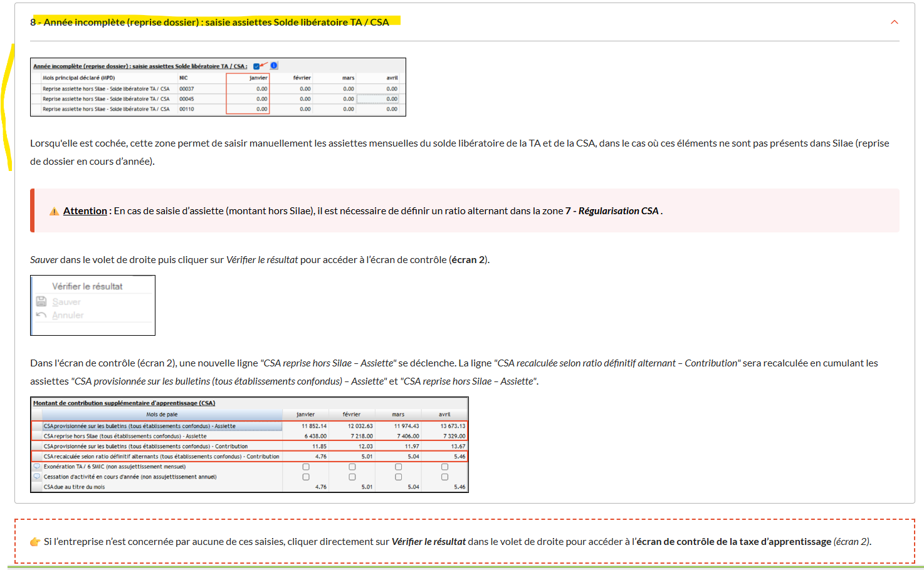Click the NIC value "00045"
The height and width of the screenshot is (570, 924).
point(186,99)
